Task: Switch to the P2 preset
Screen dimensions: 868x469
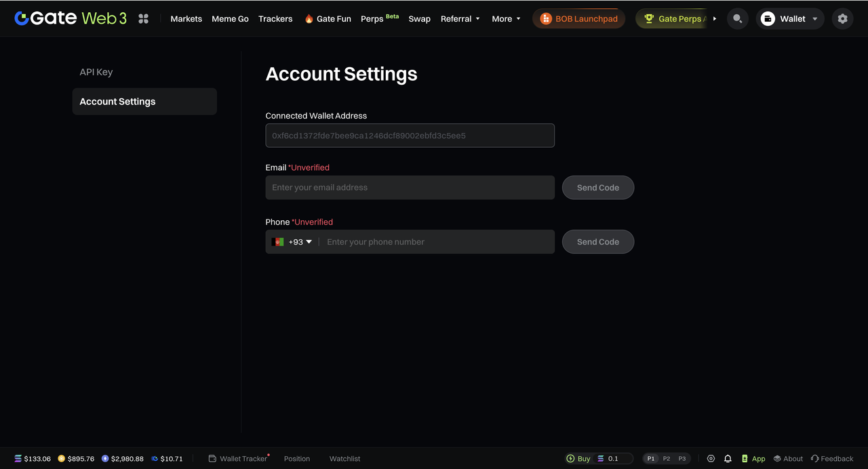Action: [667, 459]
